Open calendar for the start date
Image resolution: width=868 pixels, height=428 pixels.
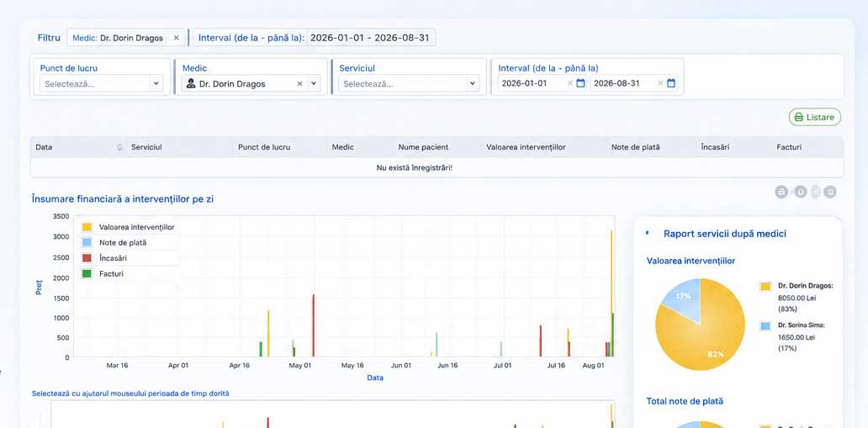pos(580,83)
